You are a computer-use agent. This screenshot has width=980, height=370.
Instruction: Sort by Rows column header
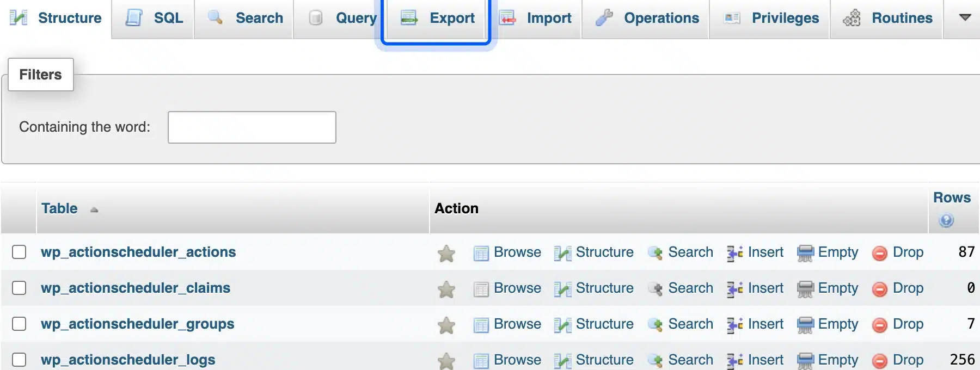click(x=952, y=198)
